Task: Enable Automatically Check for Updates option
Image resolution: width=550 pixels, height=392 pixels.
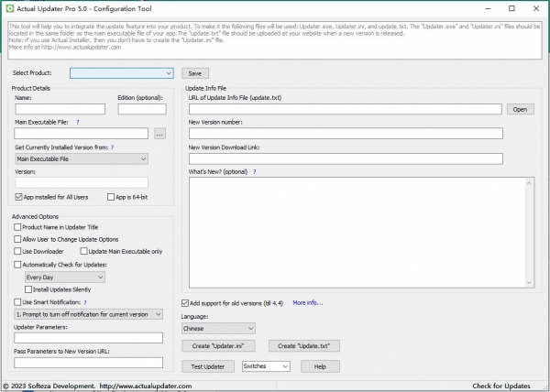Action: pos(18,264)
